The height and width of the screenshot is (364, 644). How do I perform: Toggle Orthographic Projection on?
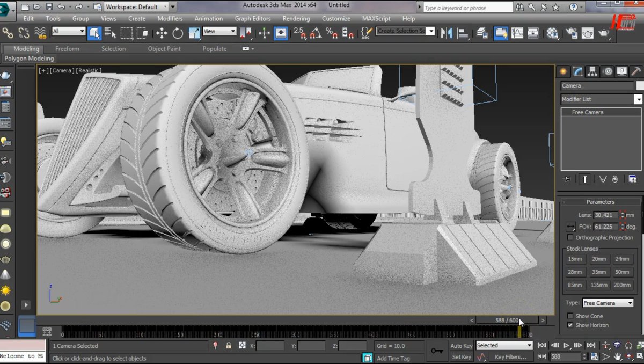tap(570, 237)
